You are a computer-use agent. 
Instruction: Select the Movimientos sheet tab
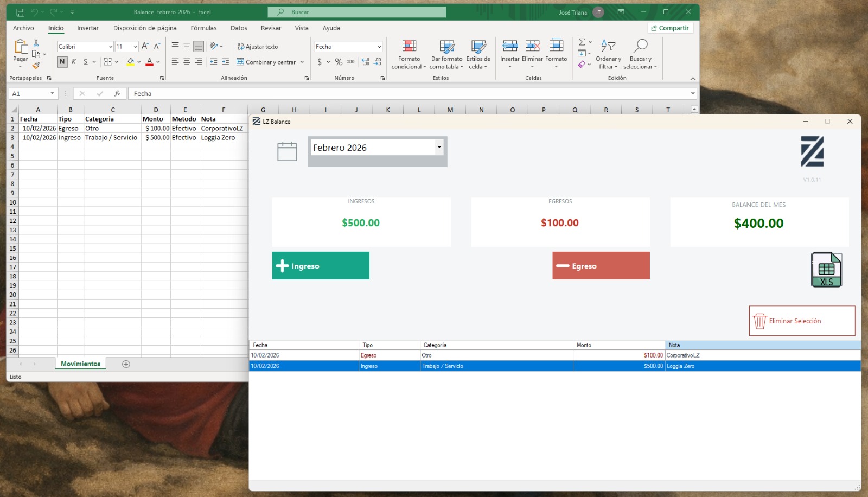80,364
